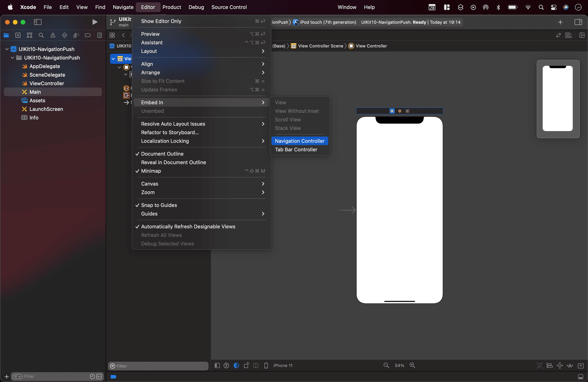The height and width of the screenshot is (382, 588).
Task: Select Navigation Controller from the Embed In submenu
Action: tap(300, 141)
